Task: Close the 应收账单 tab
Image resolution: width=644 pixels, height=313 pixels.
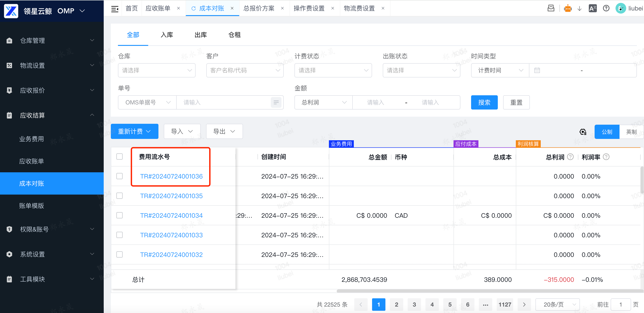Action: pyautogui.click(x=178, y=8)
